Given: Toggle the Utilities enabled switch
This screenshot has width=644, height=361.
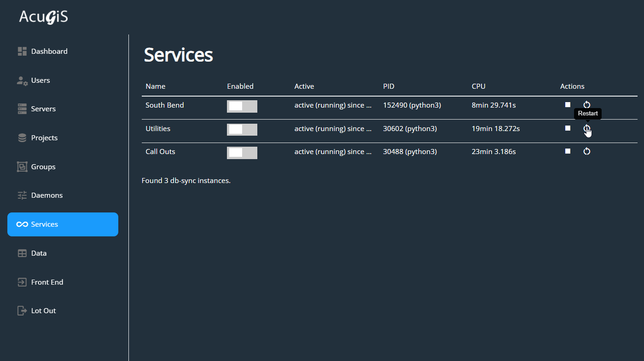Looking at the screenshot, I should pos(242,130).
